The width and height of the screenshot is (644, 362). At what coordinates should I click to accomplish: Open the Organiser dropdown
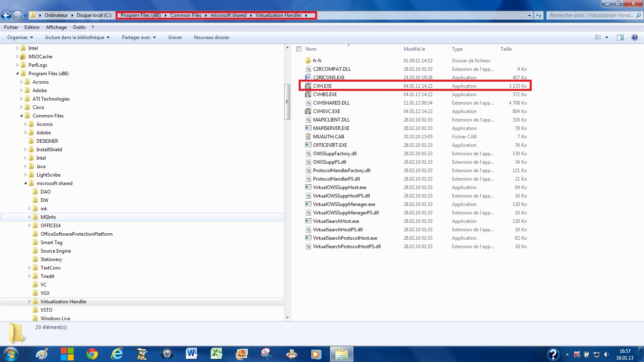[x=20, y=37]
